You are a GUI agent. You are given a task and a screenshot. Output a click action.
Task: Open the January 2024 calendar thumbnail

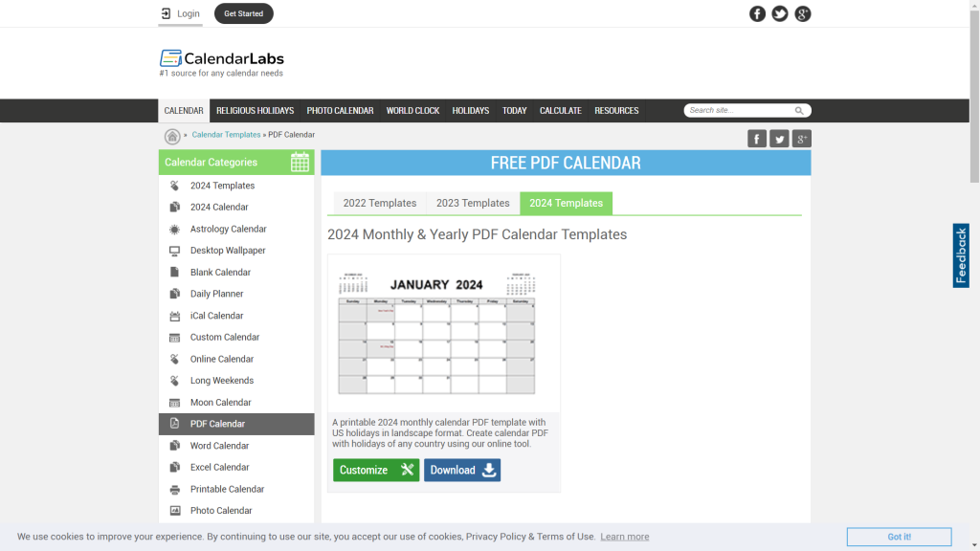point(443,333)
